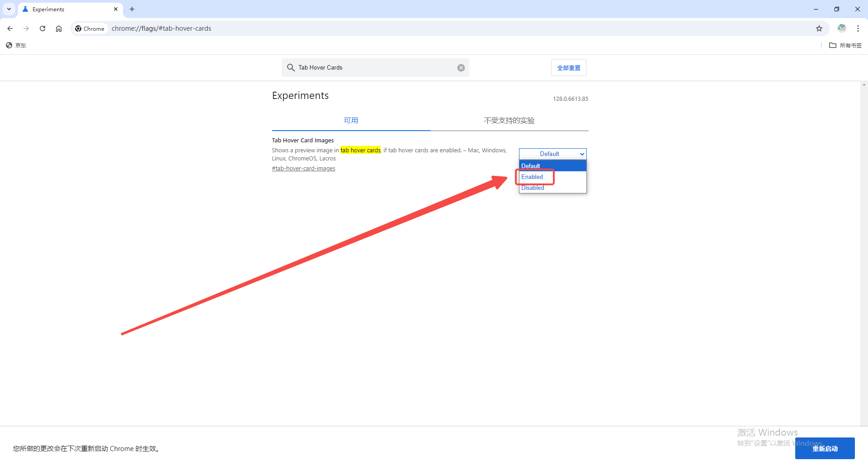Open the 所有书签 bookmarks folder
Screen dimensions: 868x470
click(845, 45)
